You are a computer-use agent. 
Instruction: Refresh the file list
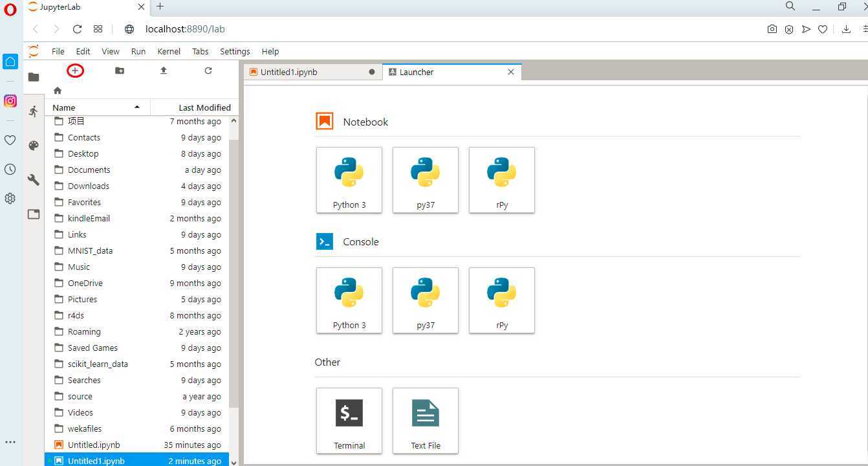pyautogui.click(x=208, y=71)
